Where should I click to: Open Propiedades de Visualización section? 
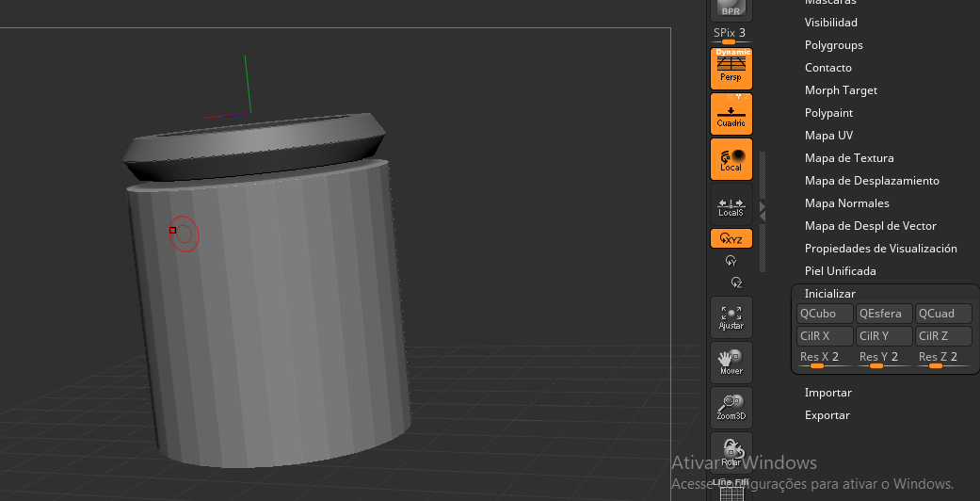(x=880, y=248)
